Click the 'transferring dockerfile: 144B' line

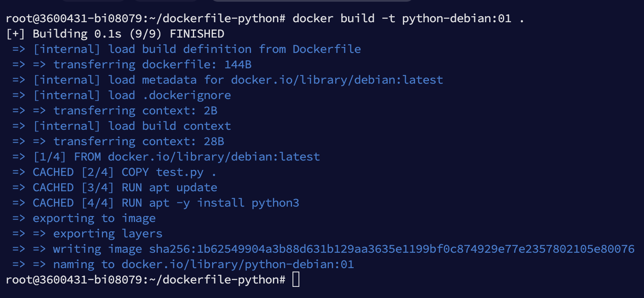(x=152, y=65)
